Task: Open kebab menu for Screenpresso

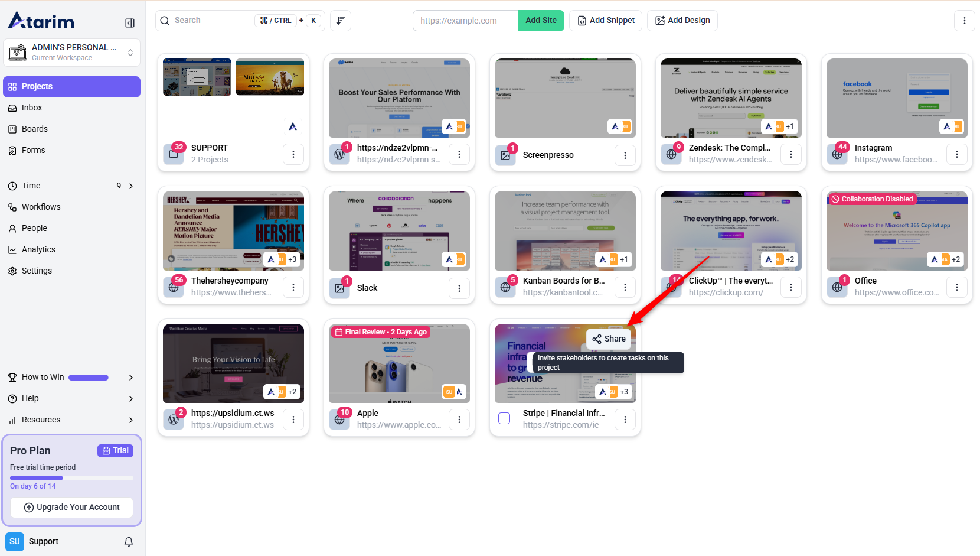Action: point(625,155)
